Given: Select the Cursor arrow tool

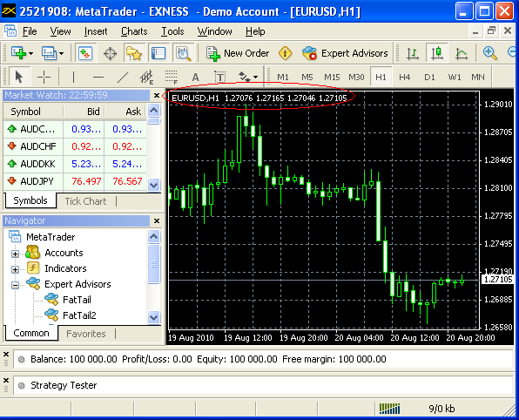Looking at the screenshot, I should [x=19, y=77].
